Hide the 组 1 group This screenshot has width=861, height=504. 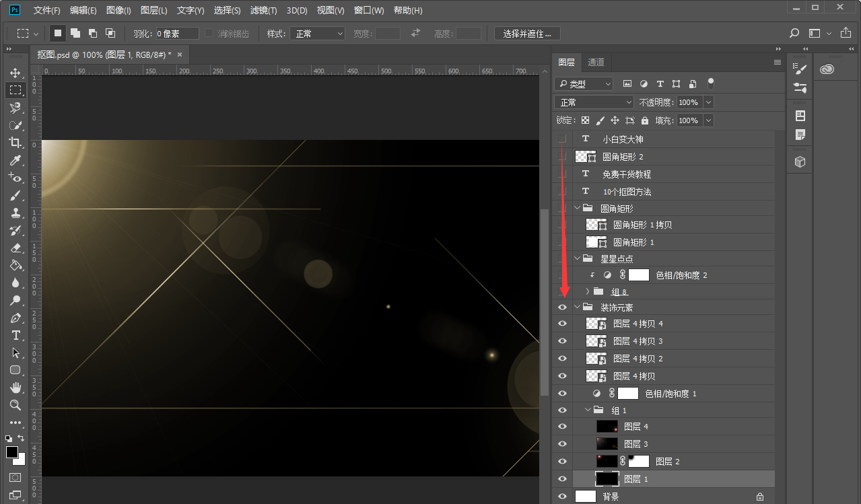click(562, 410)
